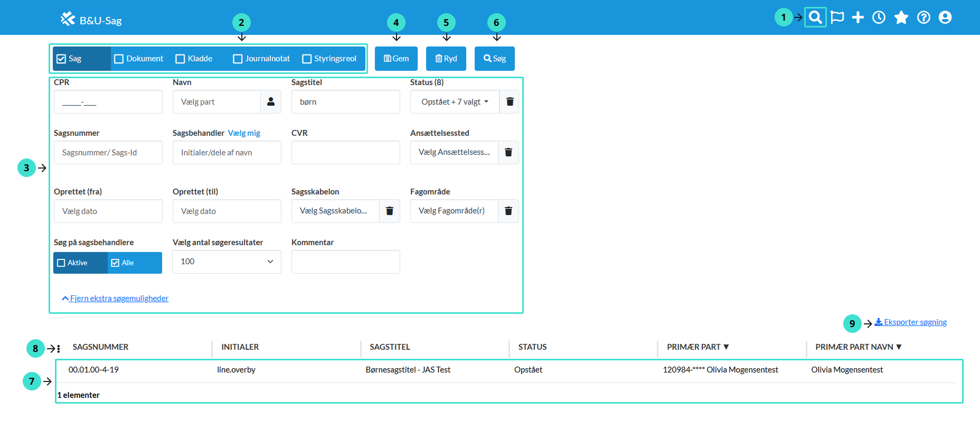This screenshot has height=438, width=980.
Task: Click the Sagstitel input field
Action: tap(345, 101)
